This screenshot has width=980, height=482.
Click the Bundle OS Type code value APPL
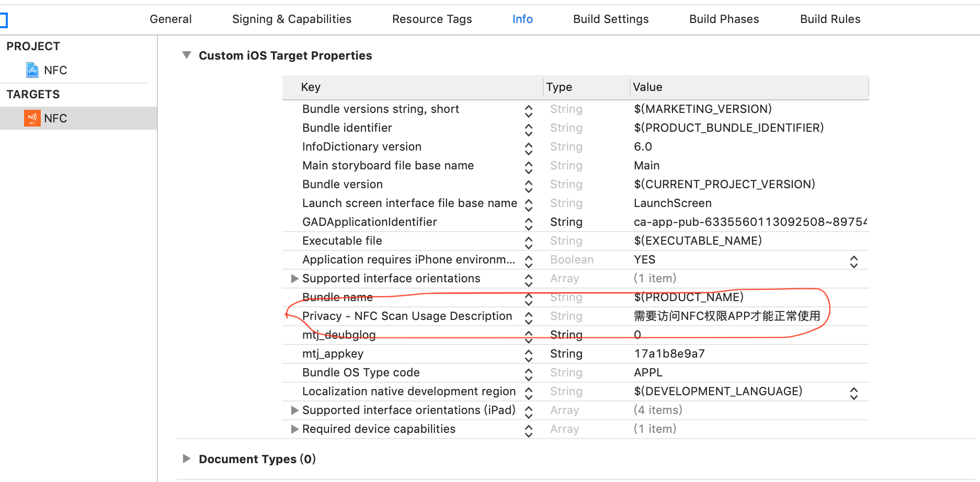[x=648, y=372]
